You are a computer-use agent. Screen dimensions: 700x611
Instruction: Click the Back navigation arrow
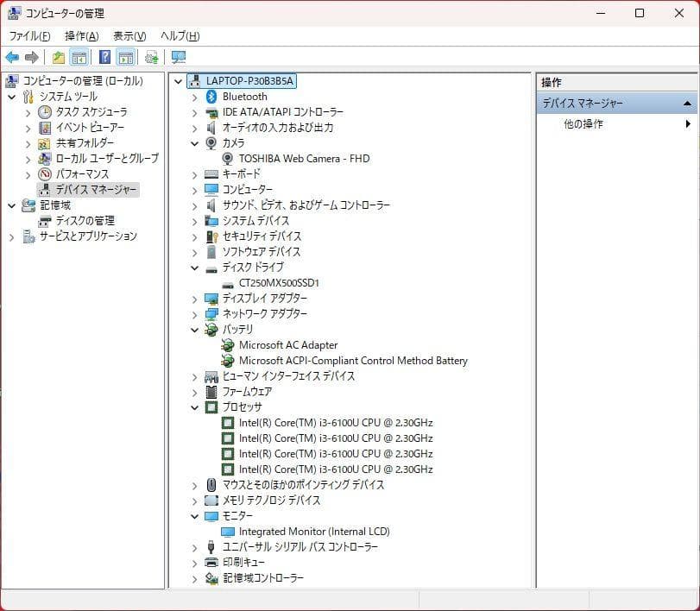pos(11,57)
